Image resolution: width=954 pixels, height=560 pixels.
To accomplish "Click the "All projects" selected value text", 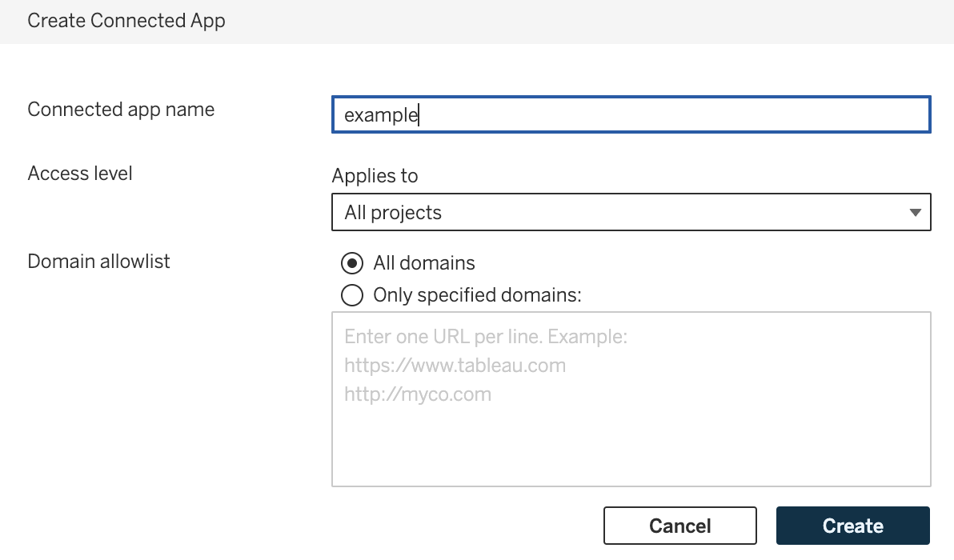I will point(393,213).
